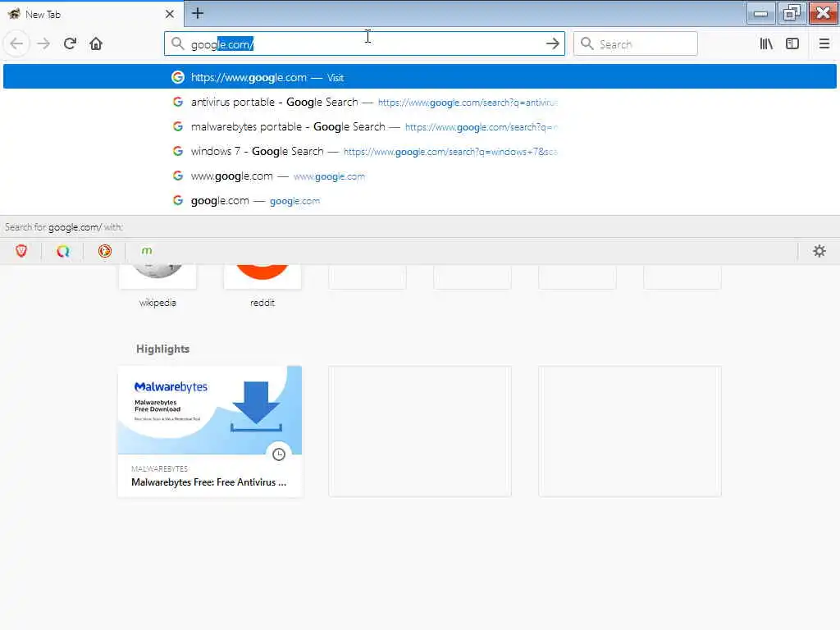Close the browser window
840x630 pixels.
tap(824, 13)
